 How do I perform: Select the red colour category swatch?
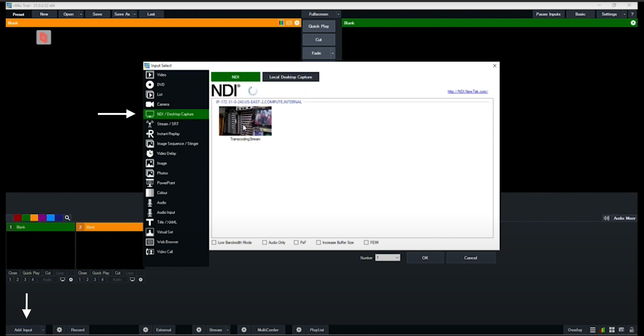(18, 218)
